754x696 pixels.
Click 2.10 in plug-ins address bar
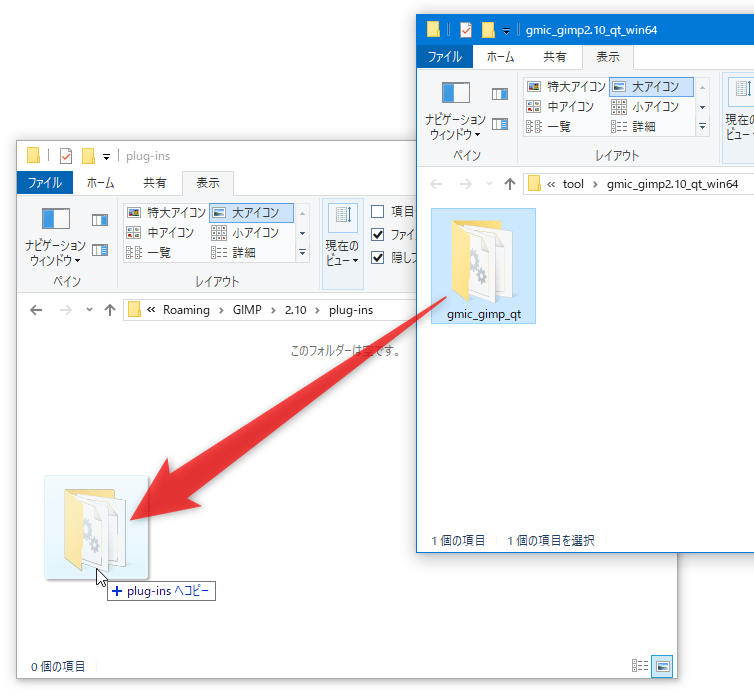[295, 310]
